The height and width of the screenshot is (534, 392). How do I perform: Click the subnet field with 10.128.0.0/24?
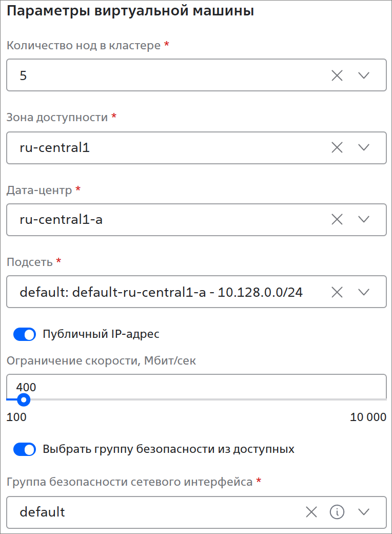coord(197,292)
